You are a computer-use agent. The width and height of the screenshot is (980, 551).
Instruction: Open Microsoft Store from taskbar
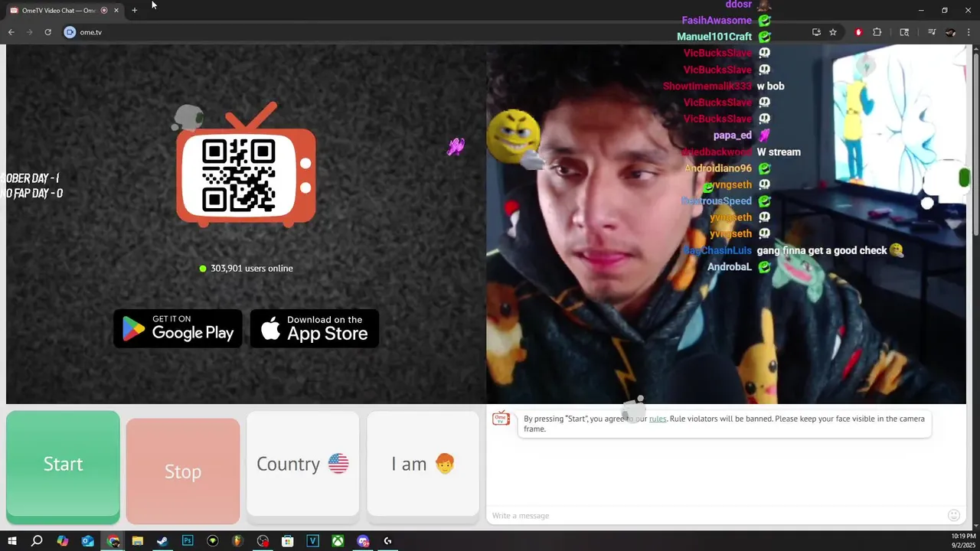tap(288, 541)
